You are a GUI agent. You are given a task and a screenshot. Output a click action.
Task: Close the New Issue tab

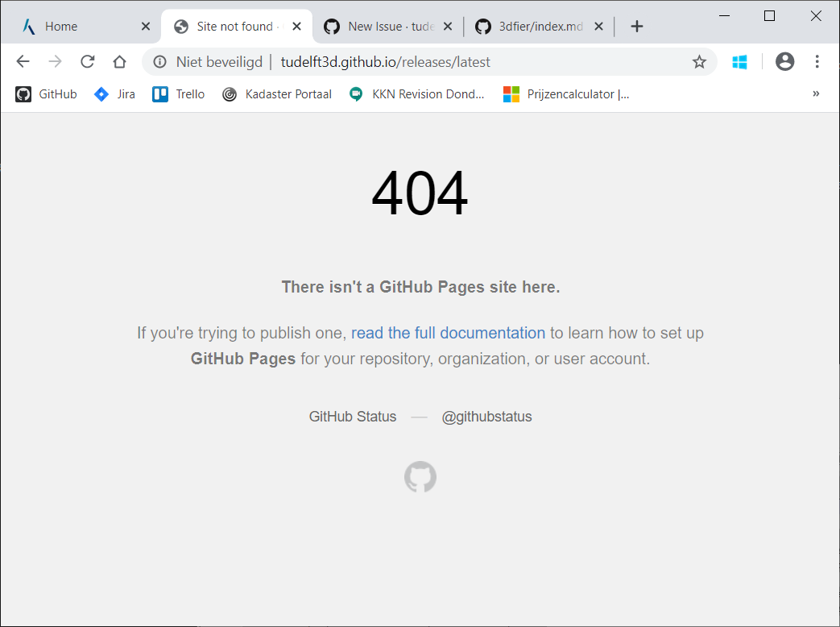click(448, 27)
